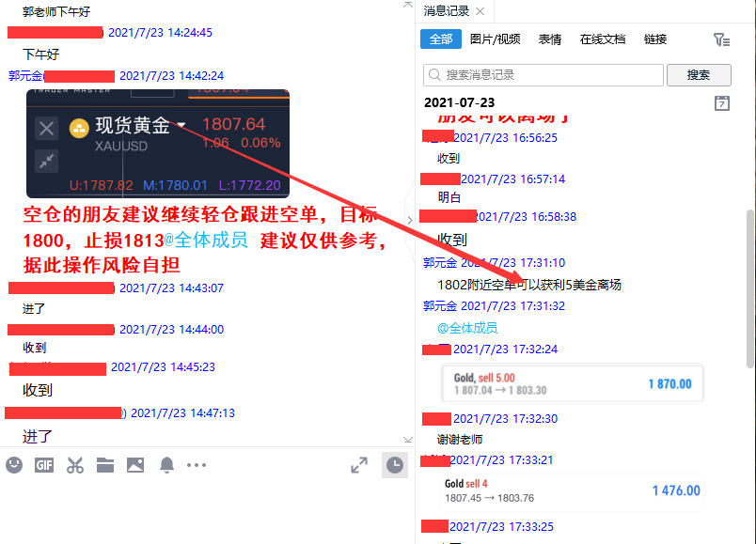Collapse the history panel with side chevron
Screen dimensions: 756x544
[410, 220]
